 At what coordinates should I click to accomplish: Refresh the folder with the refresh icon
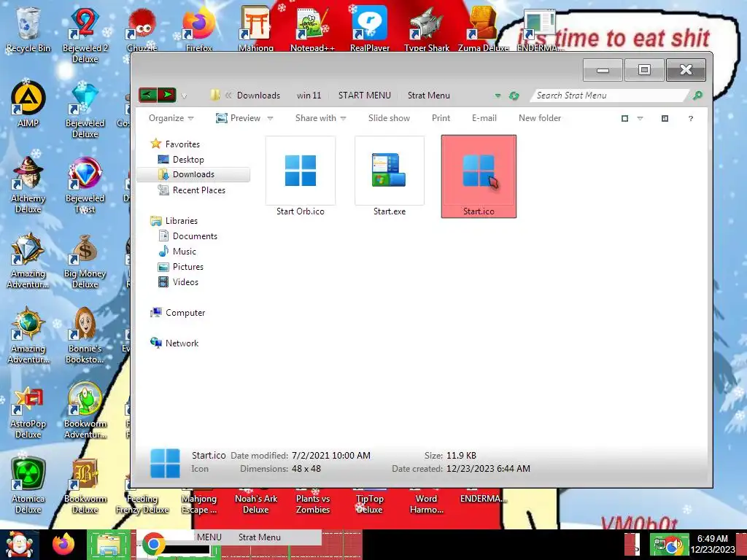tap(514, 96)
